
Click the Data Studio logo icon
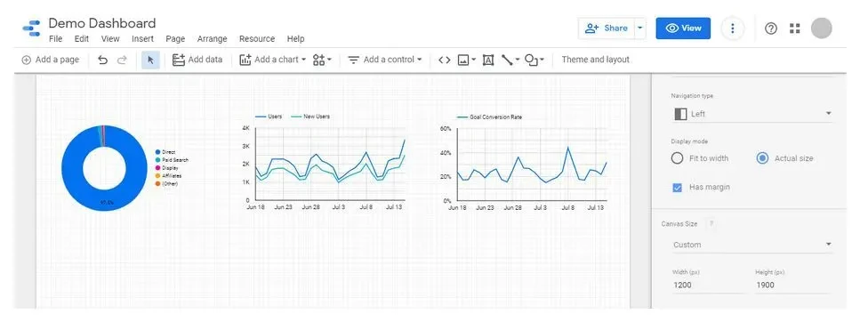tap(31, 28)
